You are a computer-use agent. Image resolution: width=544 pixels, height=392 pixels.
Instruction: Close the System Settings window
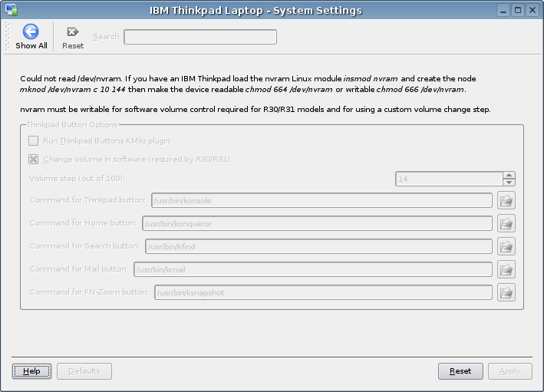pos(532,10)
